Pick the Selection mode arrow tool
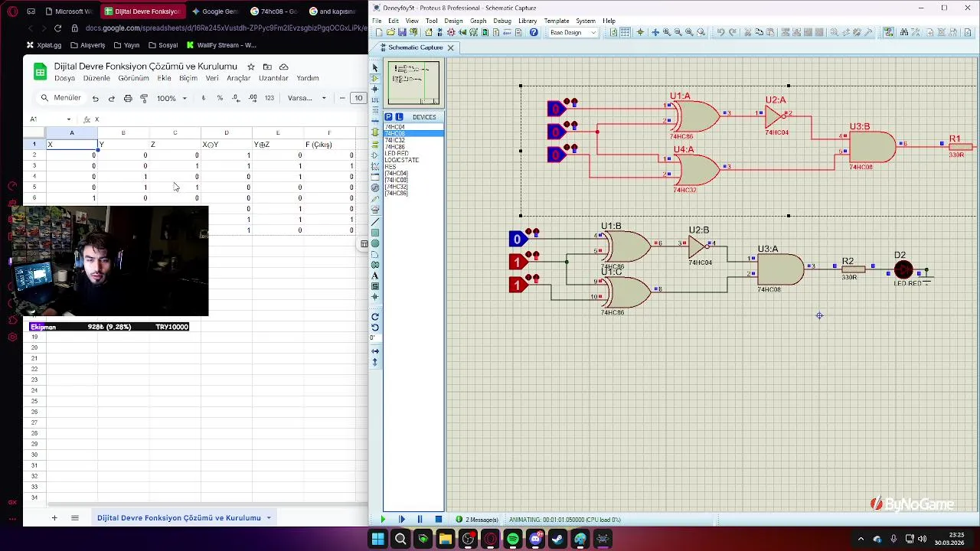Screen dimensions: 980x551 [x=375, y=67]
